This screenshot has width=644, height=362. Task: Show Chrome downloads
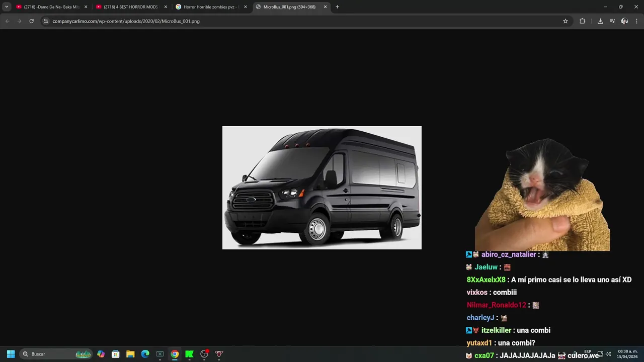pos(600,21)
